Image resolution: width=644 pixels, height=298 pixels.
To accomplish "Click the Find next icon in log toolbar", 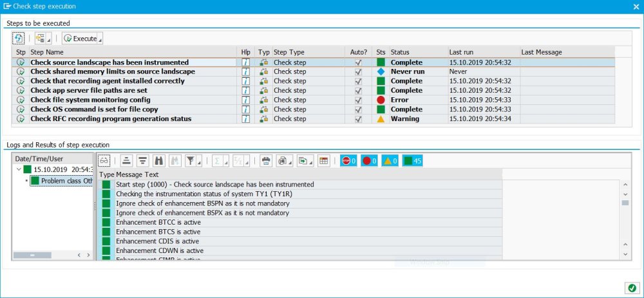I will [x=175, y=161].
